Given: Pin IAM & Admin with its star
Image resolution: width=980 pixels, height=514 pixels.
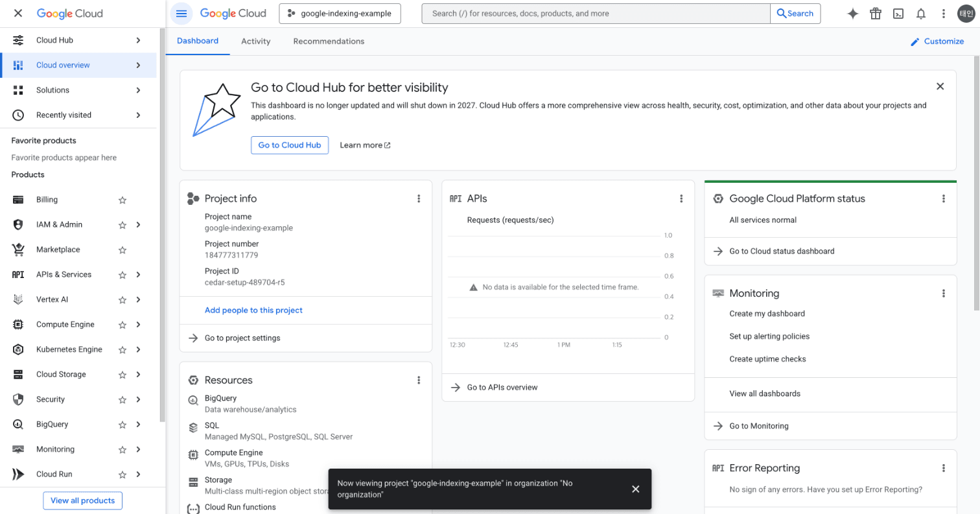Looking at the screenshot, I should tap(122, 225).
